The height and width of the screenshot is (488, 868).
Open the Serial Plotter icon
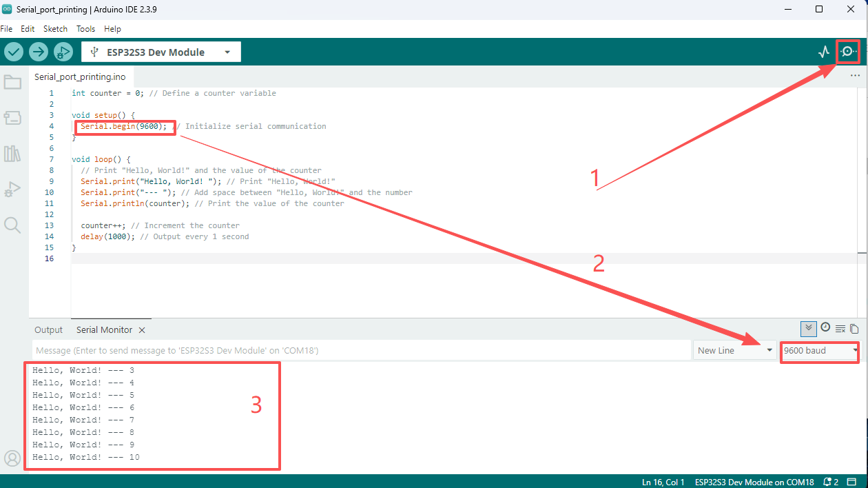(824, 52)
